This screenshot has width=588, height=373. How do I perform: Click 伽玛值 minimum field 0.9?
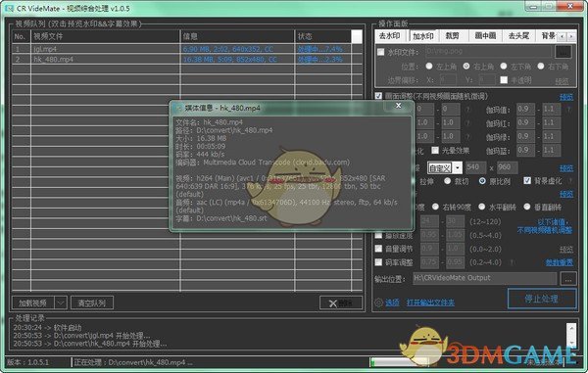(525, 110)
